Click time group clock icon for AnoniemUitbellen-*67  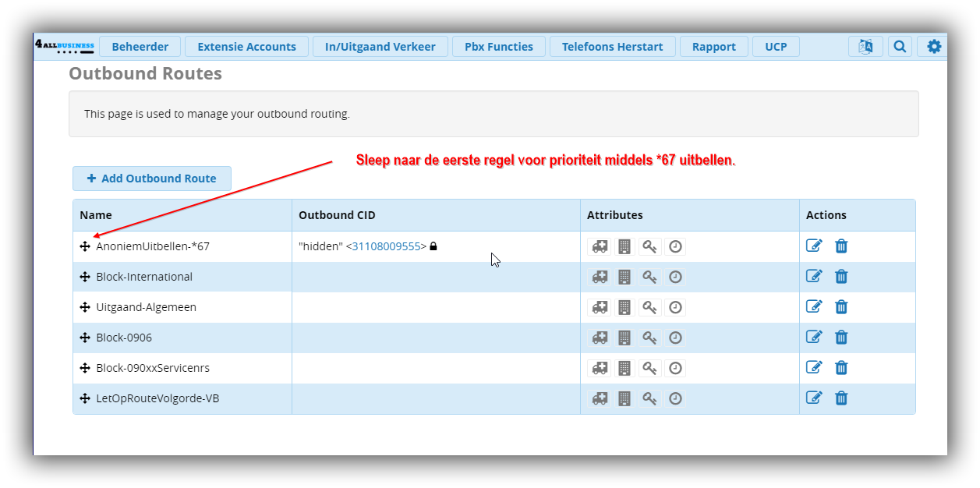pyautogui.click(x=675, y=246)
